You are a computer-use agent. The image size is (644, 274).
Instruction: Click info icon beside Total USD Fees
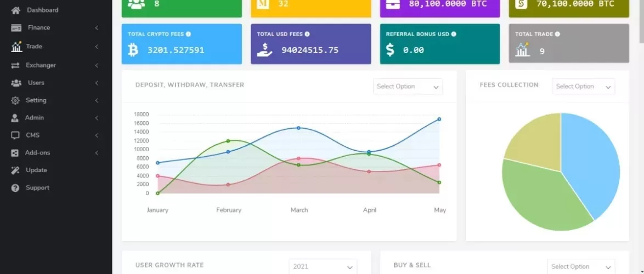tap(307, 34)
